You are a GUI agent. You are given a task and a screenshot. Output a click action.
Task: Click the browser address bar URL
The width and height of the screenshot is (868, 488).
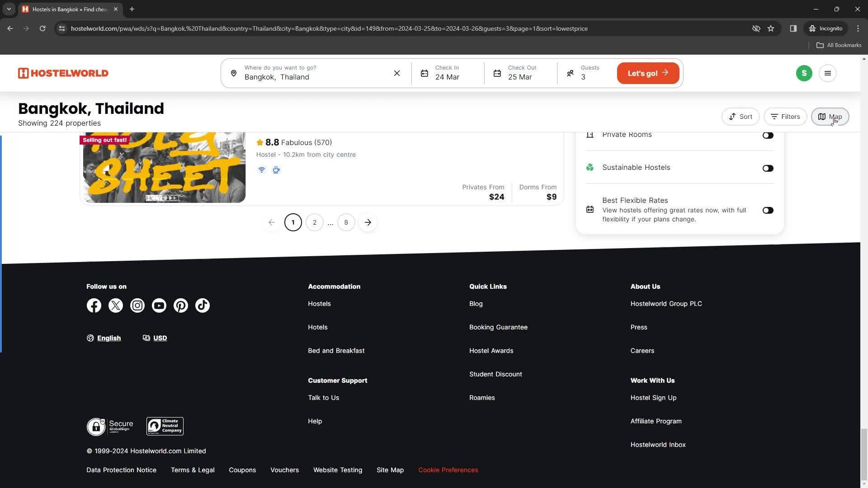(329, 28)
